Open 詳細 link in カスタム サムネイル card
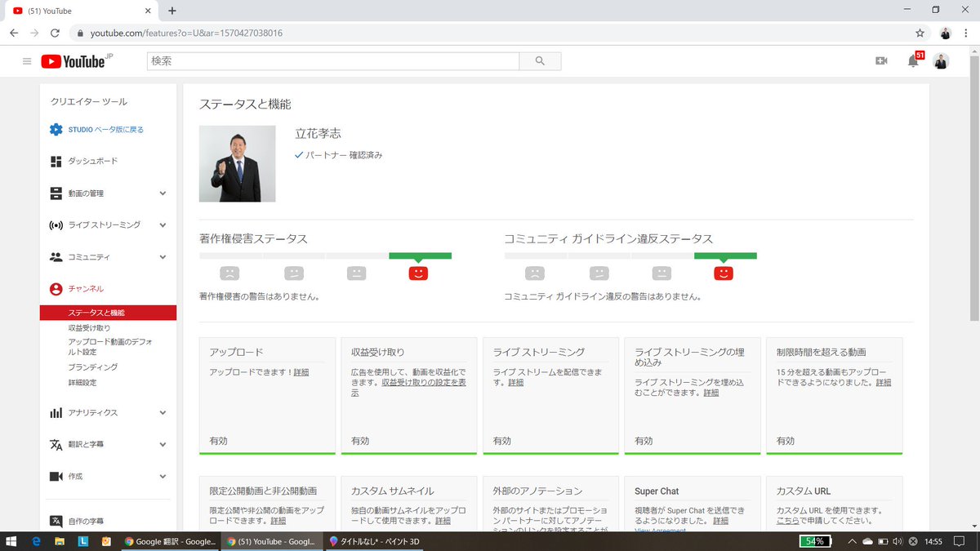980x551 pixels. click(443, 521)
